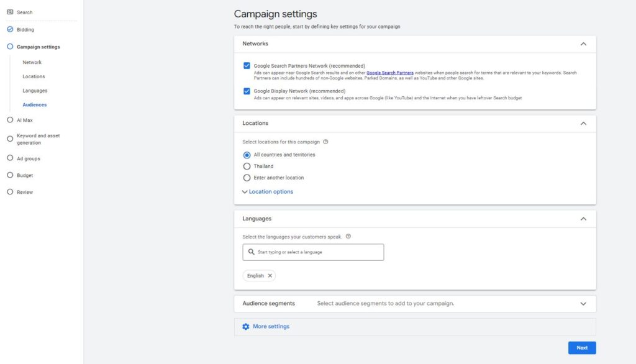This screenshot has width=636, height=364.
Task: Open Ad groups step in sidebar
Action: 28,158
